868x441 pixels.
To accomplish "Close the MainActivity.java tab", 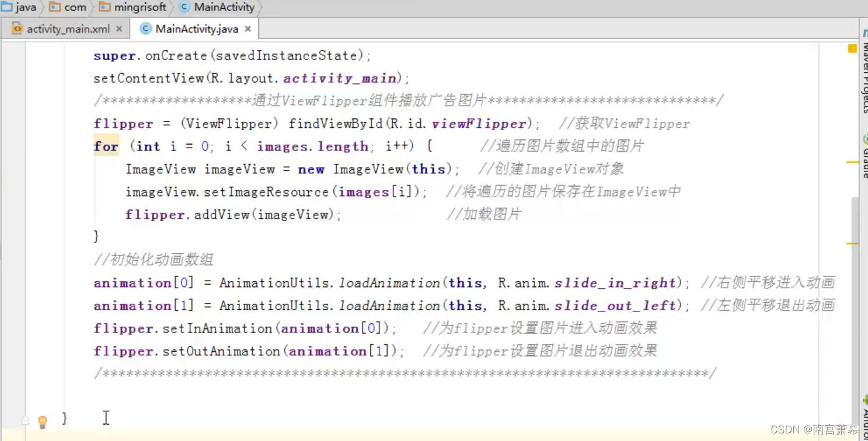I will pyautogui.click(x=248, y=29).
